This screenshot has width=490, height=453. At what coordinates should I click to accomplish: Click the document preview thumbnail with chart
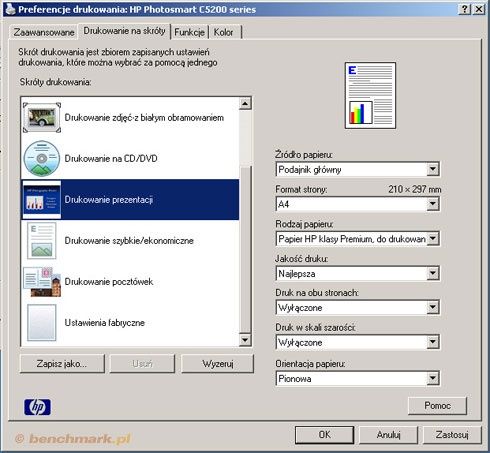(x=370, y=95)
